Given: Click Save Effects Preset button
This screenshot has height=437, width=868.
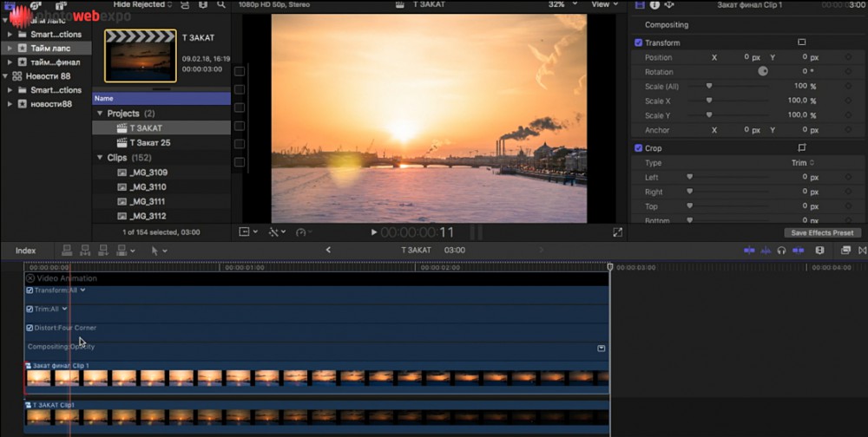Looking at the screenshot, I should (823, 232).
